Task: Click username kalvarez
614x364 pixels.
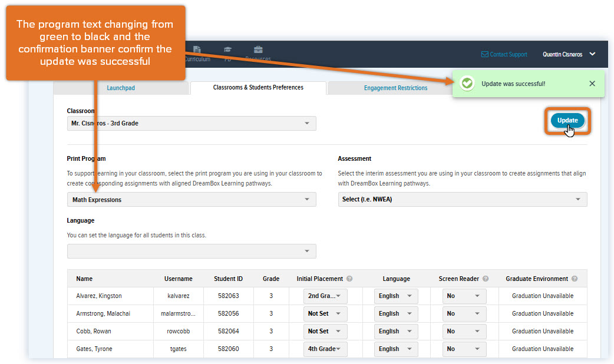Action: (x=178, y=296)
